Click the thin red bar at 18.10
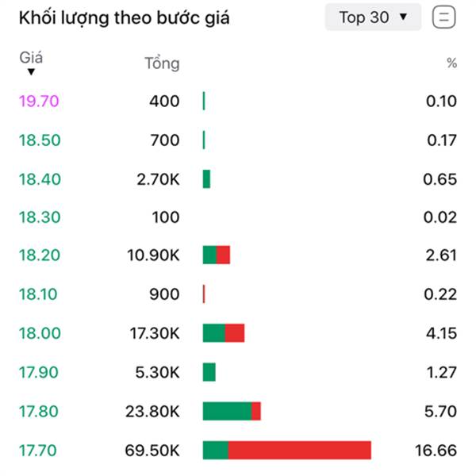 click(204, 294)
